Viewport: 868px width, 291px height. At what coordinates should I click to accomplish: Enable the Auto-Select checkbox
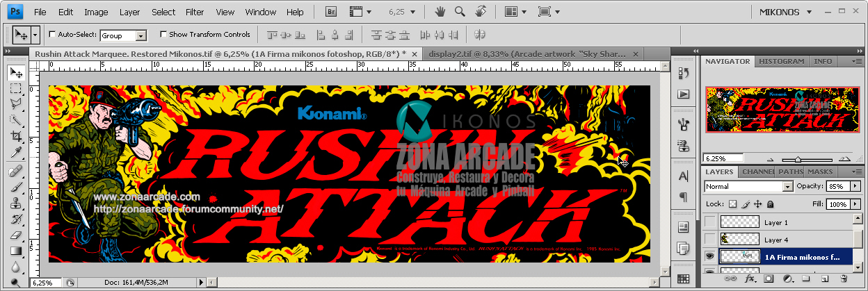click(53, 34)
